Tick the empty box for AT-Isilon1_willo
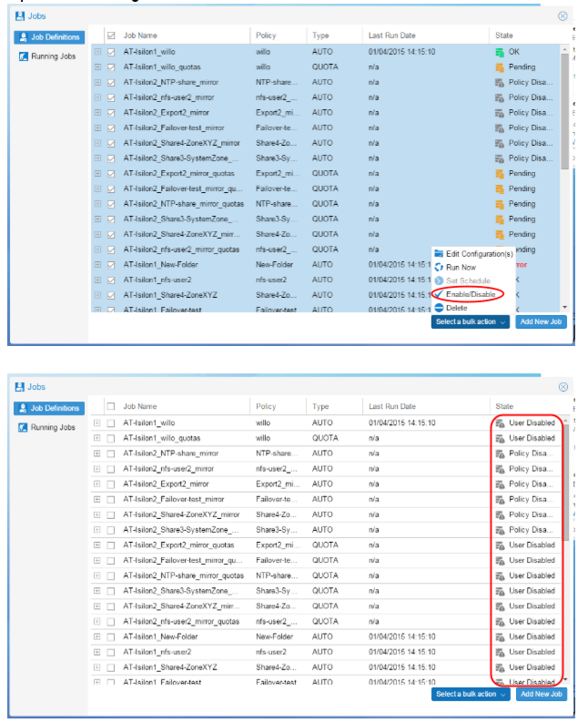 111,423
